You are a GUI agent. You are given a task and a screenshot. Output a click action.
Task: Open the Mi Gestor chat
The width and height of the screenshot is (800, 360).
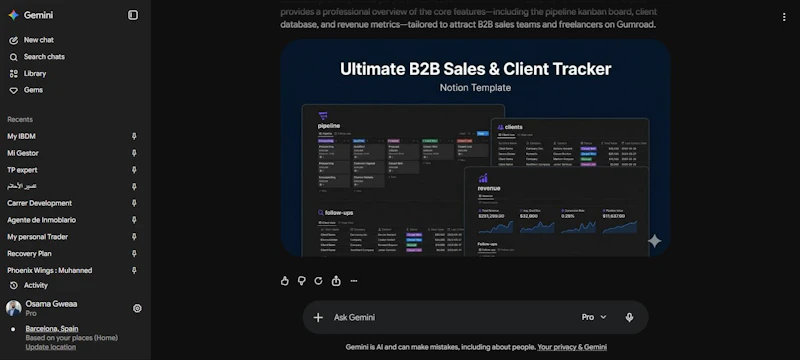23,153
